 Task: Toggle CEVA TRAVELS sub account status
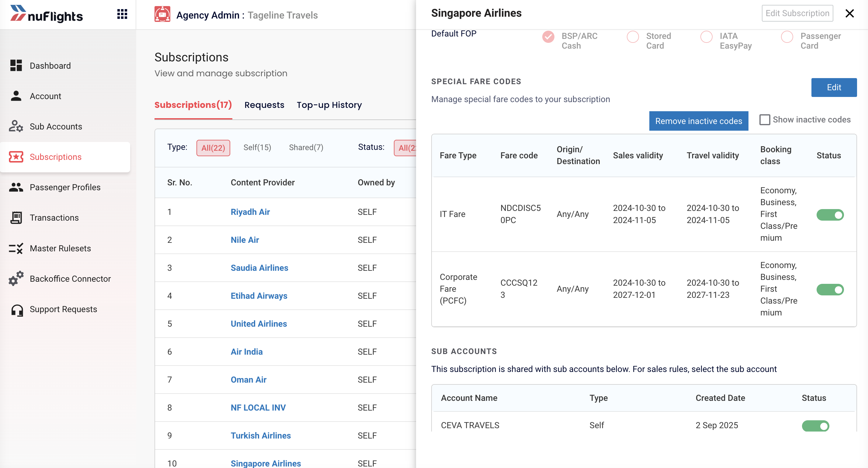click(815, 425)
